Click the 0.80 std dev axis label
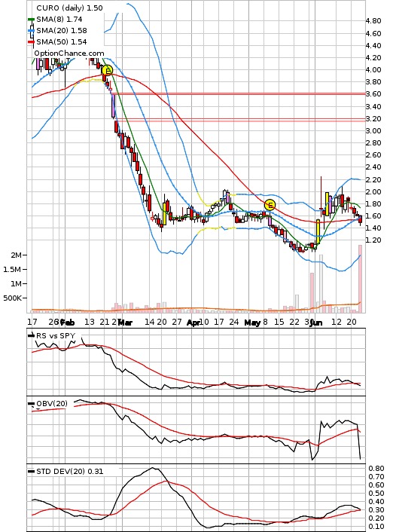This screenshot has width=396, height=532. (x=376, y=469)
